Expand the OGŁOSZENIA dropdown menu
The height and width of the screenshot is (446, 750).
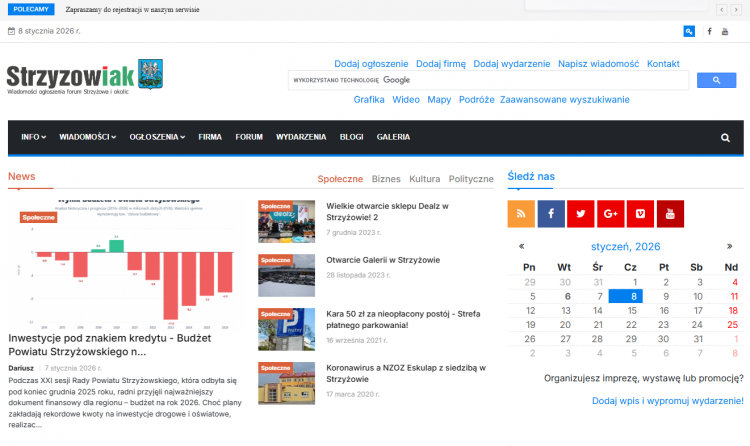pos(158,137)
